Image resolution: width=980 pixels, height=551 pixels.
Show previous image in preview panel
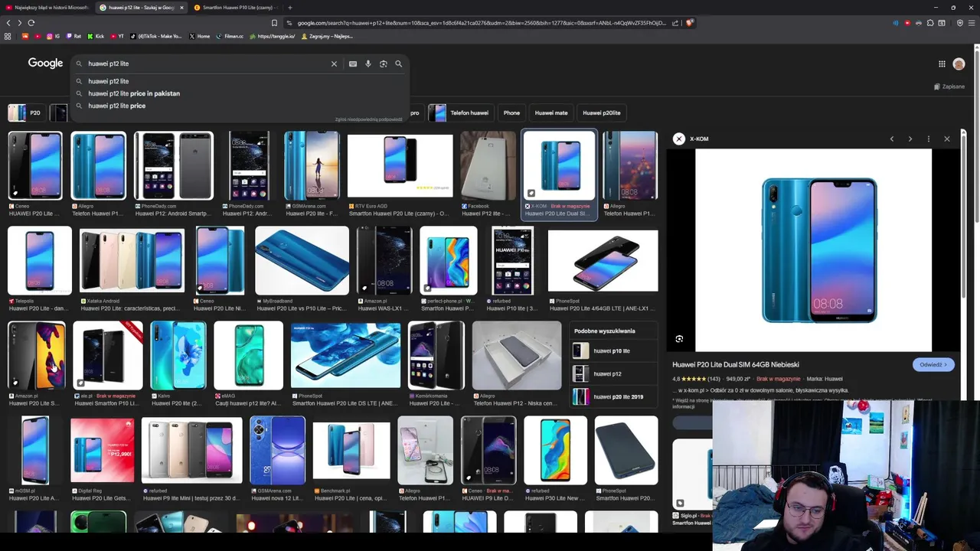click(x=892, y=139)
